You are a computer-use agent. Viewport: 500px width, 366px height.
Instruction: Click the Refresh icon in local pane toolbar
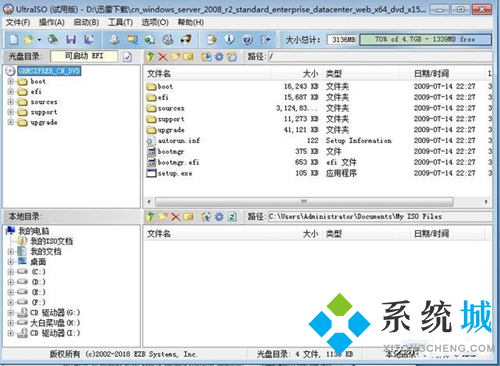(232, 217)
